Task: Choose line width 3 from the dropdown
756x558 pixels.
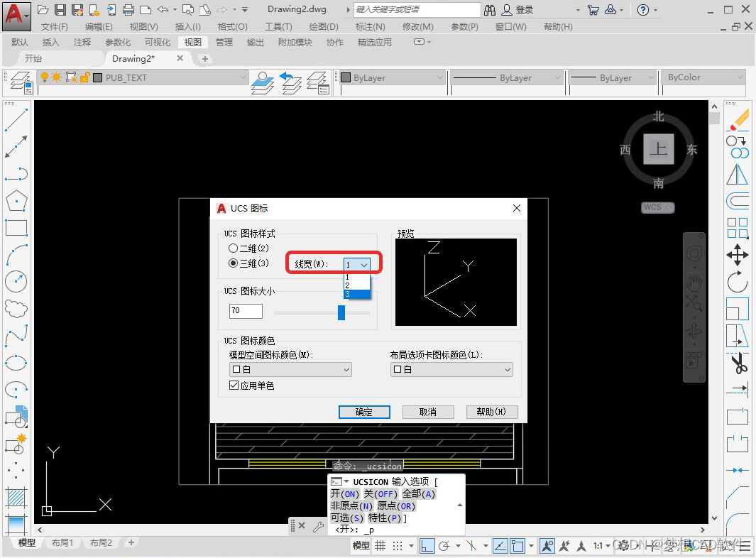Action: pyautogui.click(x=356, y=293)
